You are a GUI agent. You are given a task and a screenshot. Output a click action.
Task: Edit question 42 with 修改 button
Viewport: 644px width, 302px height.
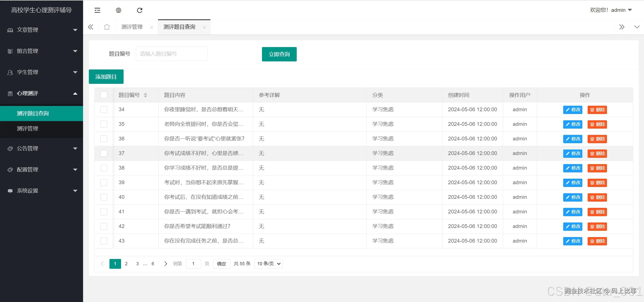coord(573,226)
